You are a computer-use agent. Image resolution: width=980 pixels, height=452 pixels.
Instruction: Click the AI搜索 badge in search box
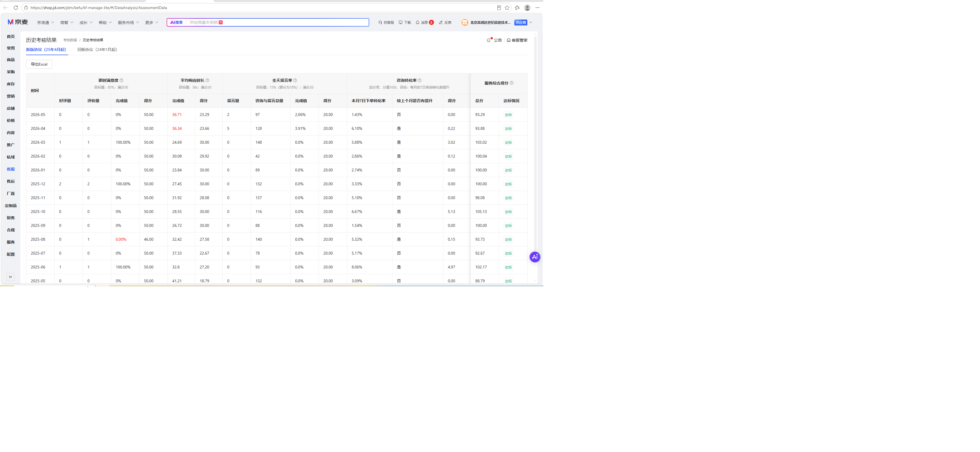tap(177, 22)
